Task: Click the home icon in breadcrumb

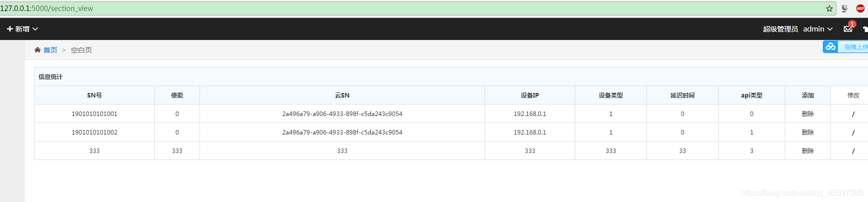Action: 38,50
